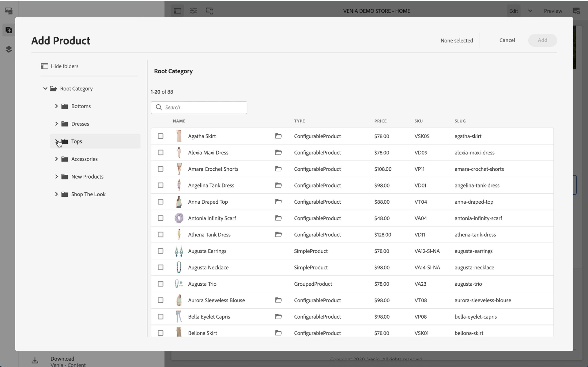Click the Augusta Trio product thumbnail
This screenshot has height=367, width=588.
pyautogui.click(x=179, y=284)
